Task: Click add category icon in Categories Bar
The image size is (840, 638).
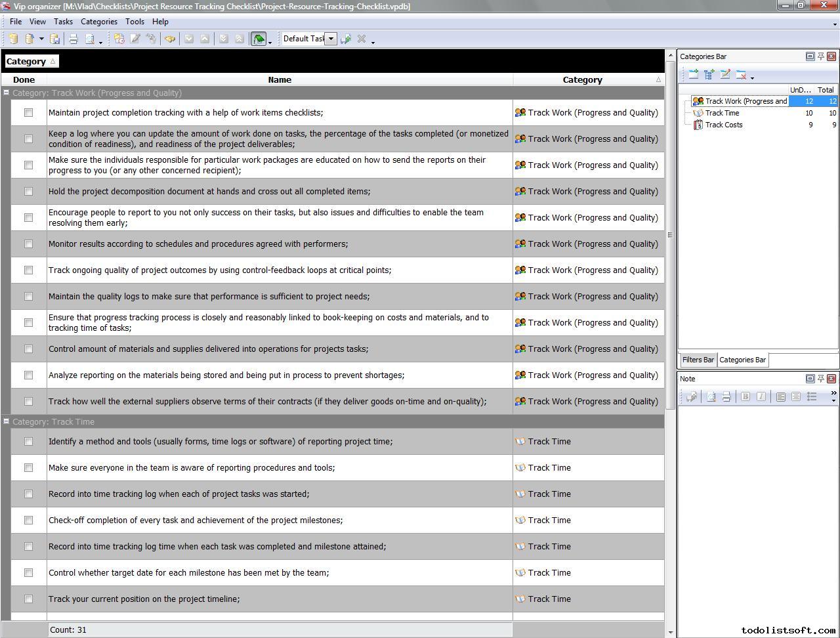Action: [693, 75]
